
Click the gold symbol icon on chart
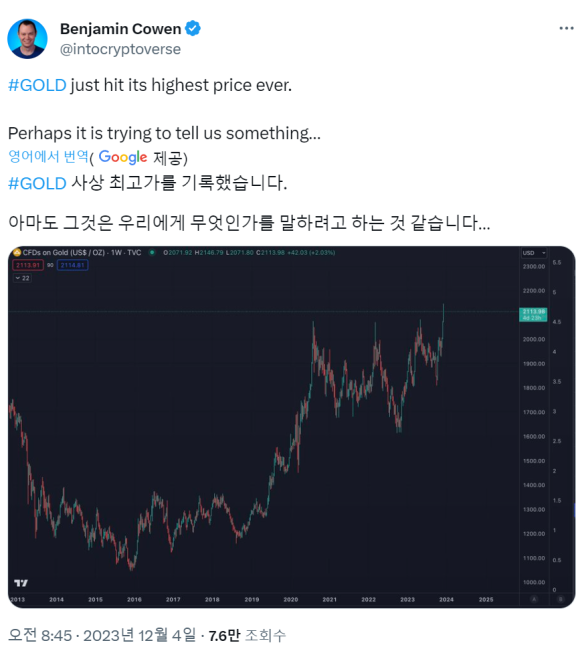(17, 252)
